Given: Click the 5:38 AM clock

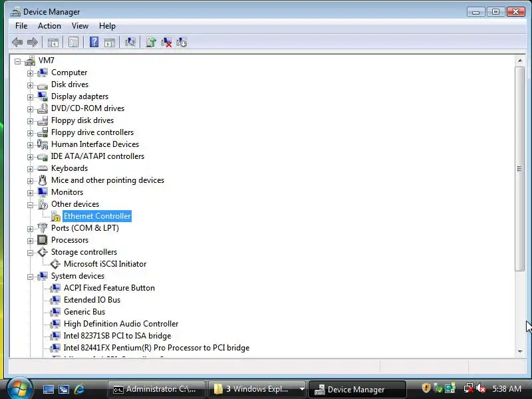Looking at the screenshot, I should pyautogui.click(x=507, y=388).
